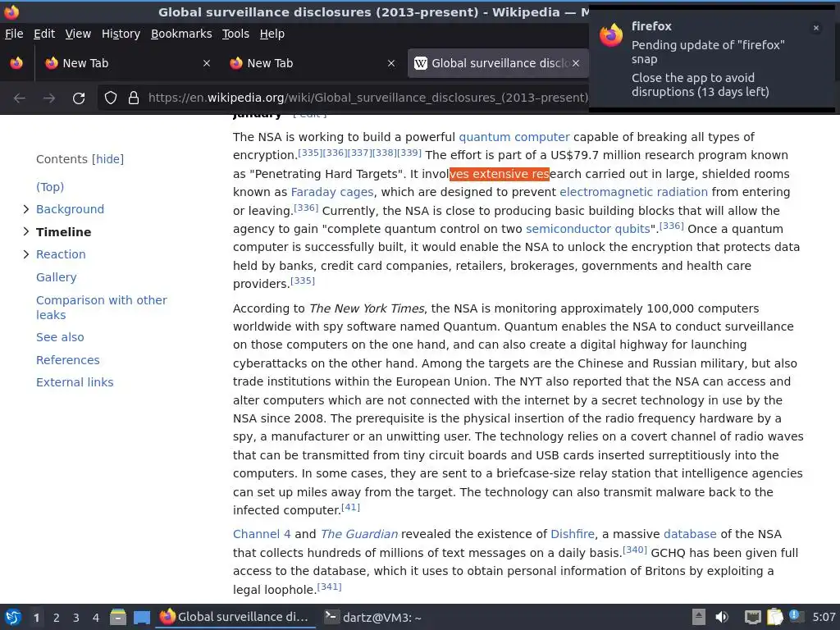Go to See also section
The height and width of the screenshot is (630, 840).
click(x=60, y=337)
